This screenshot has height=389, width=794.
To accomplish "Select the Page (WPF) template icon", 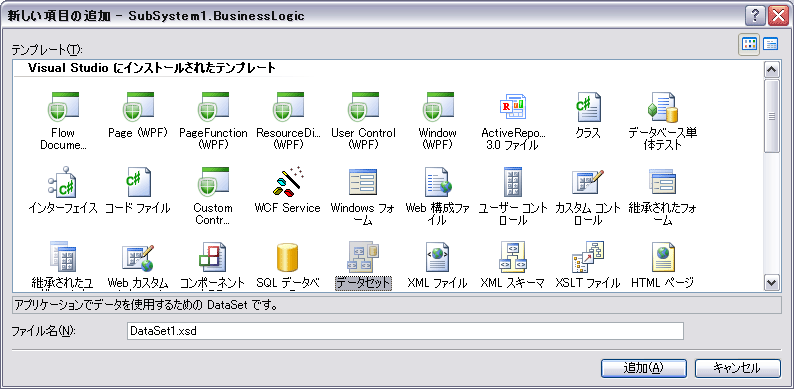I will [138, 106].
